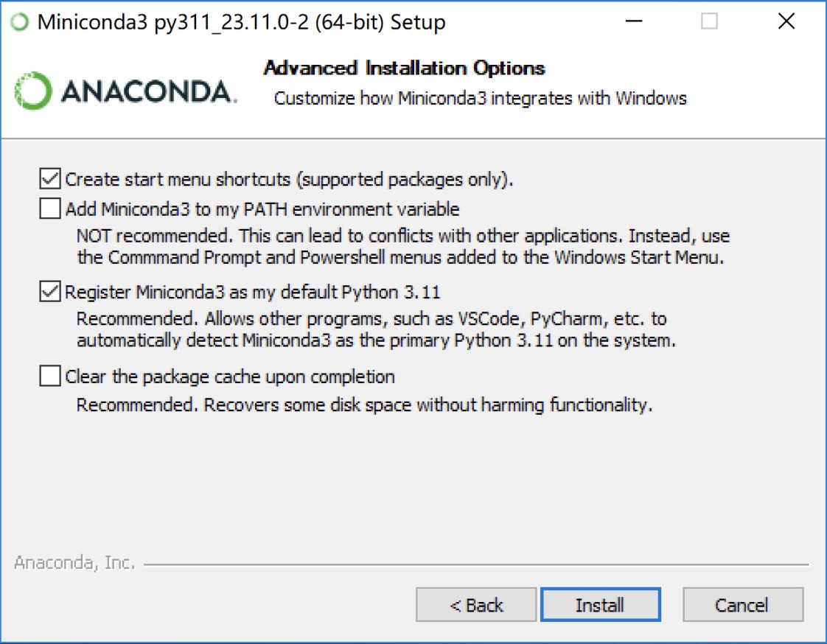Close the setup window with X
Viewport: 827px width, 644px height.
pos(786,21)
